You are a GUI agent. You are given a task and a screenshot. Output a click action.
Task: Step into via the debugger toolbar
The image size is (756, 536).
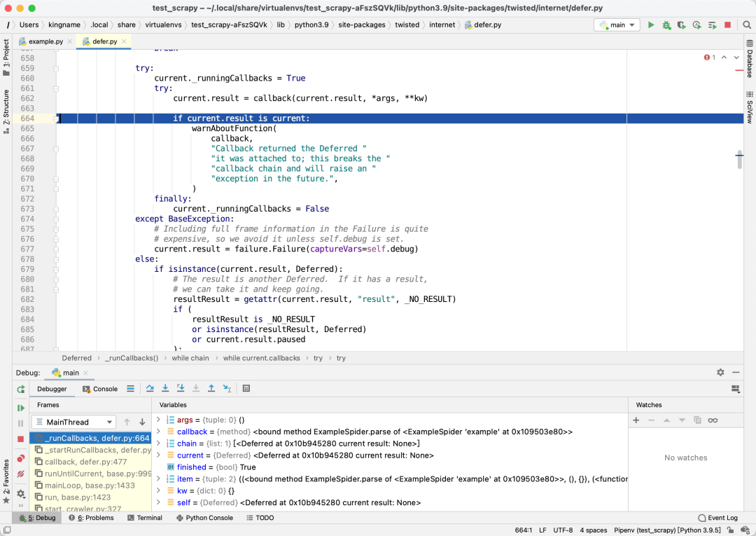(165, 388)
